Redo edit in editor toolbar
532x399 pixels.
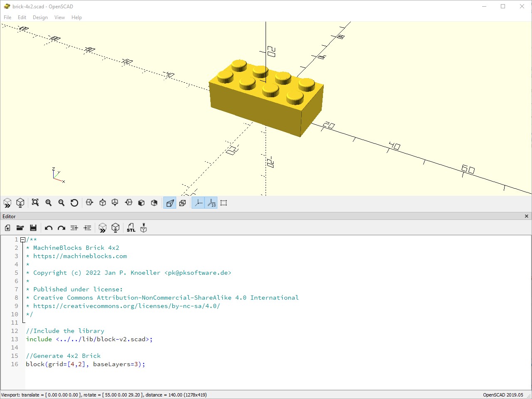tap(62, 228)
